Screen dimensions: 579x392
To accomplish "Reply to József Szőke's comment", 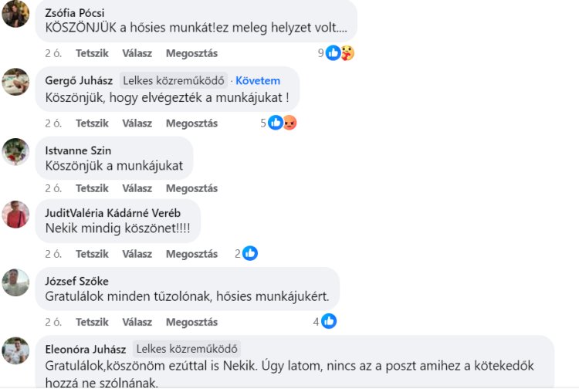I will click(137, 322).
